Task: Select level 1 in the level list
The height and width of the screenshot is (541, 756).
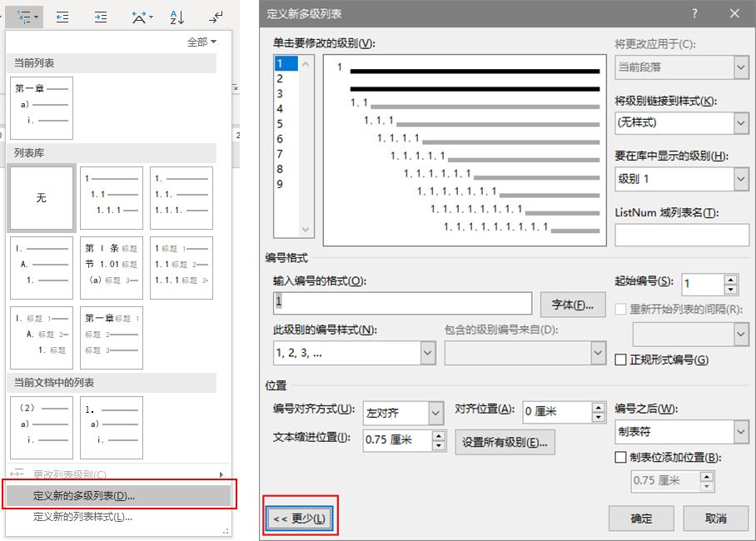Action: (286, 63)
